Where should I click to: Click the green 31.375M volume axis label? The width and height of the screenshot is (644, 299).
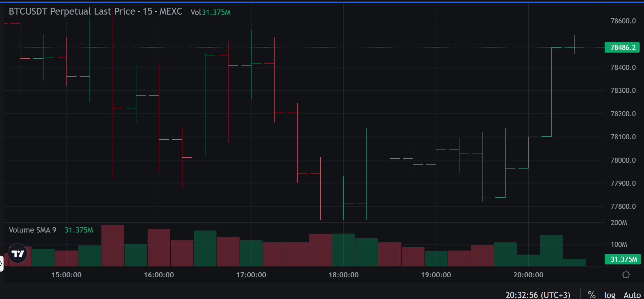623,259
